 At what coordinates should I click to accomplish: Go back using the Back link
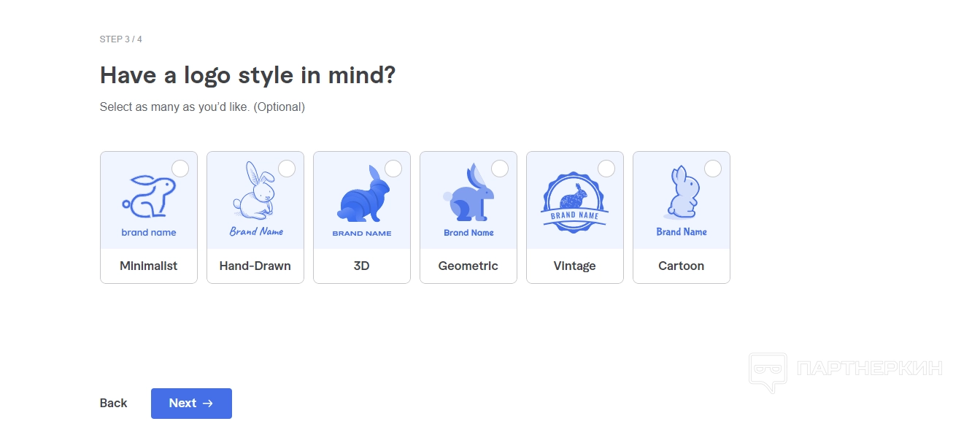point(113,403)
